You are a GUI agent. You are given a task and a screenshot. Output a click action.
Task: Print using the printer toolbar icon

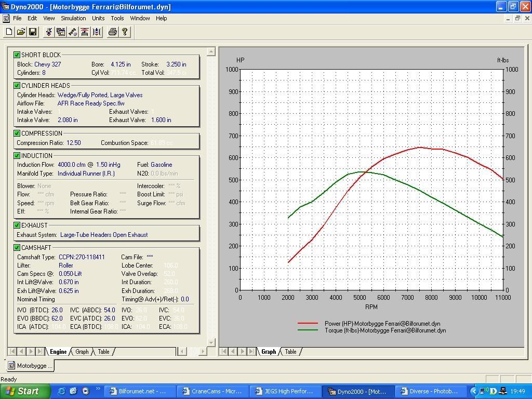click(113, 32)
